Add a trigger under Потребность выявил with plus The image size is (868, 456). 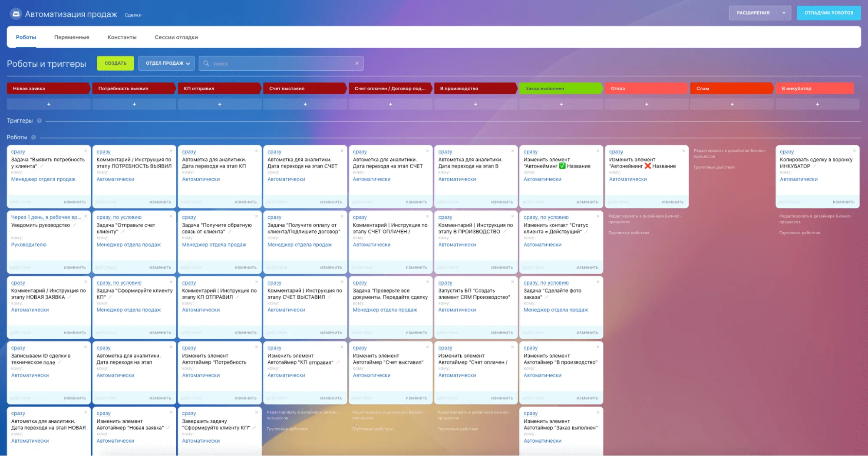[x=134, y=104]
